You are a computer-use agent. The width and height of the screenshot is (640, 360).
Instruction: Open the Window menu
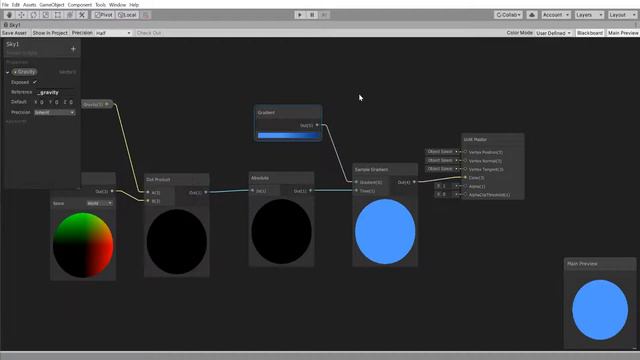pos(118,5)
